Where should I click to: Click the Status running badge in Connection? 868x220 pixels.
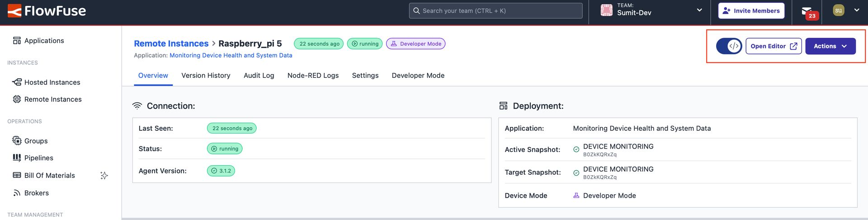pyautogui.click(x=225, y=148)
